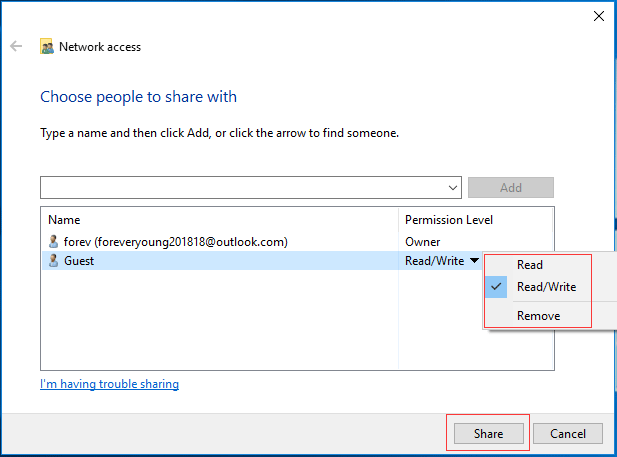Image resolution: width=617 pixels, height=457 pixels.
Task: Focus the name entry text field
Action: pyautogui.click(x=242, y=187)
